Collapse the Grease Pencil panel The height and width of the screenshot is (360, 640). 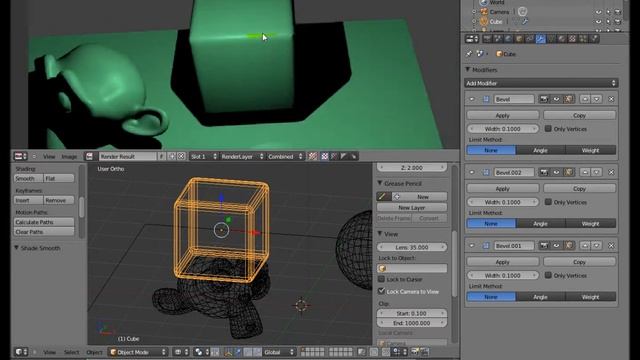tap(380, 183)
